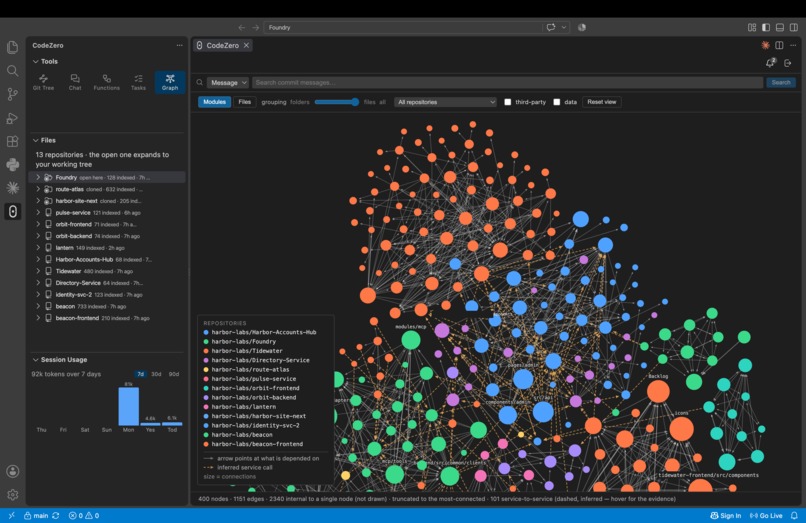The height and width of the screenshot is (523, 806).
Task: Enable the third-party checkbox
Action: [508, 102]
